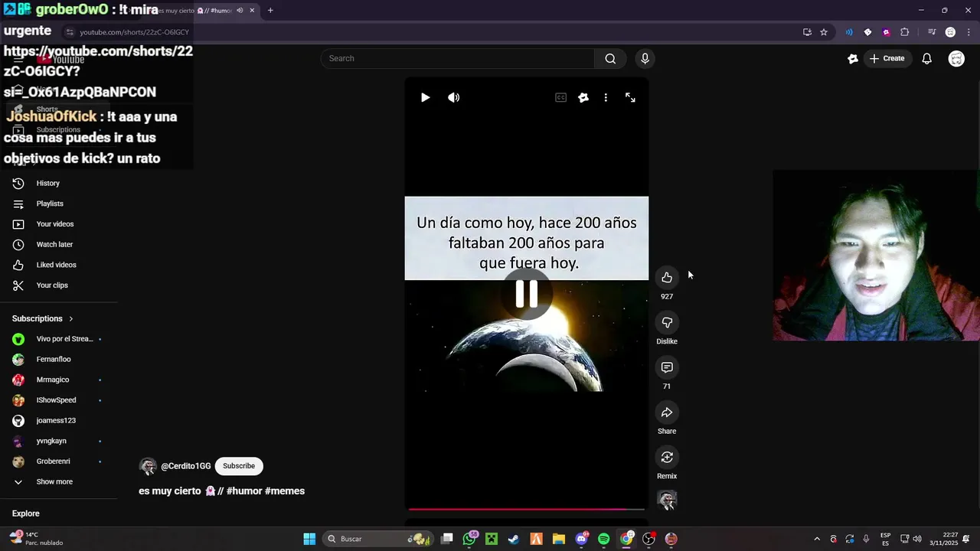The width and height of the screenshot is (980, 551).
Task: Open File Explorer from the taskbar
Action: pos(558,539)
